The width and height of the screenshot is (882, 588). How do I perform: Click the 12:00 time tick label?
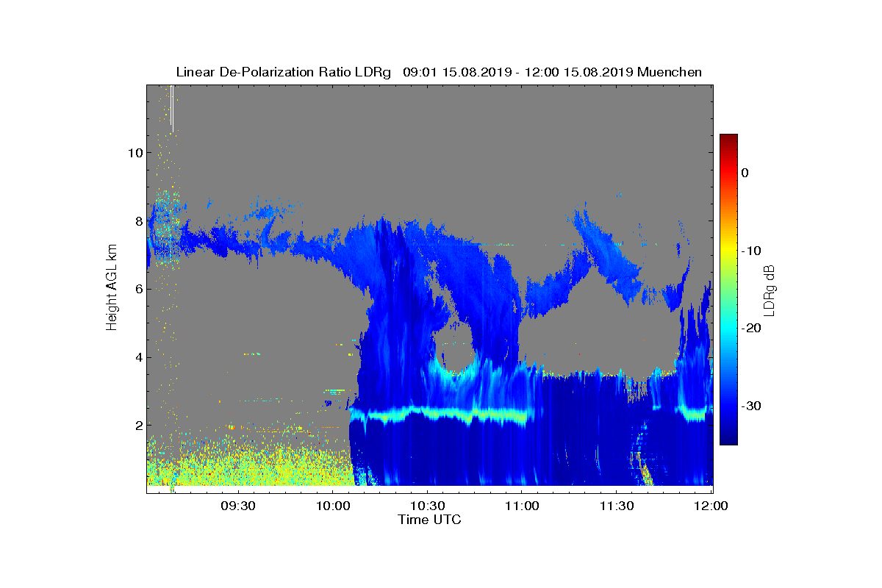tap(711, 506)
